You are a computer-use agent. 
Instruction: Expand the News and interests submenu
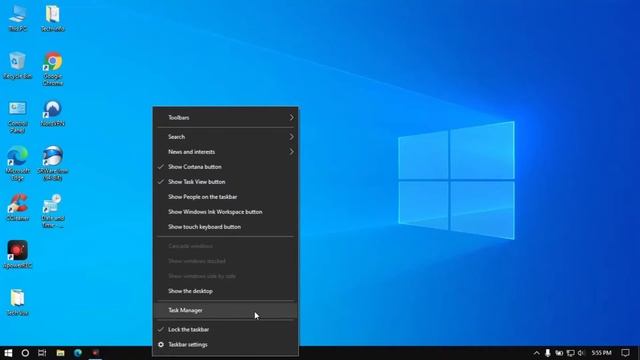pyautogui.click(x=225, y=152)
